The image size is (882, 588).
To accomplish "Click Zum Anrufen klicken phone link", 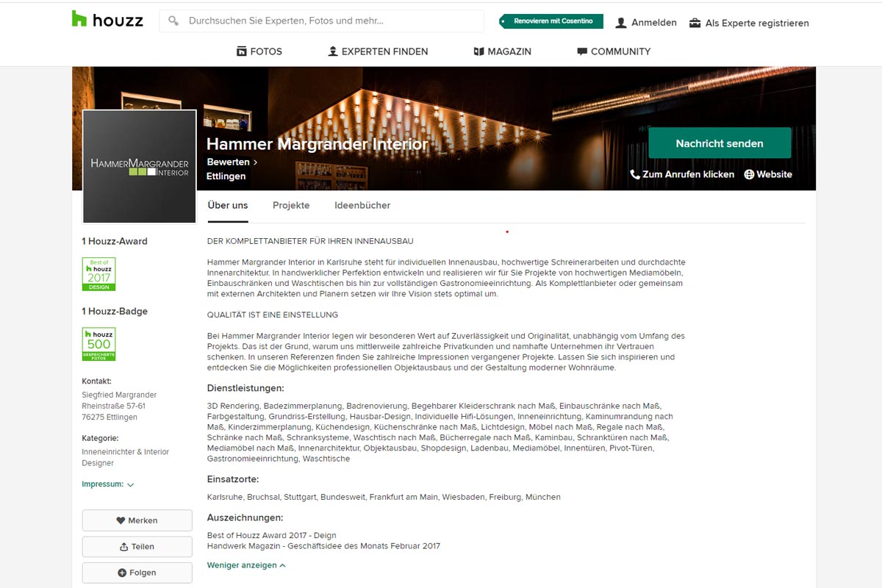I will coord(682,174).
